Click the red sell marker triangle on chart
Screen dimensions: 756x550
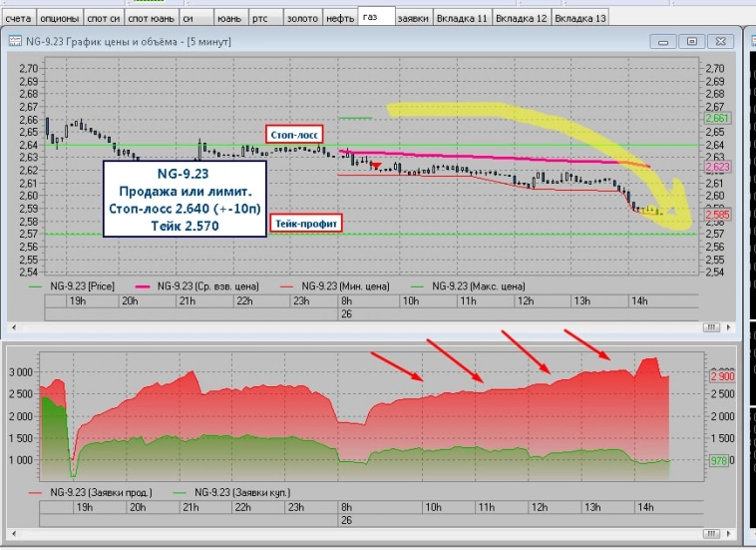click(377, 166)
